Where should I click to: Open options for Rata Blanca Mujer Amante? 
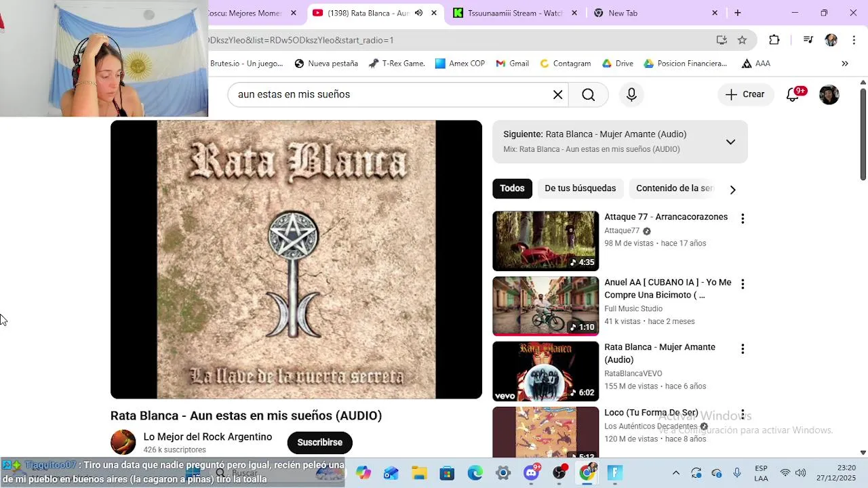coord(743,349)
